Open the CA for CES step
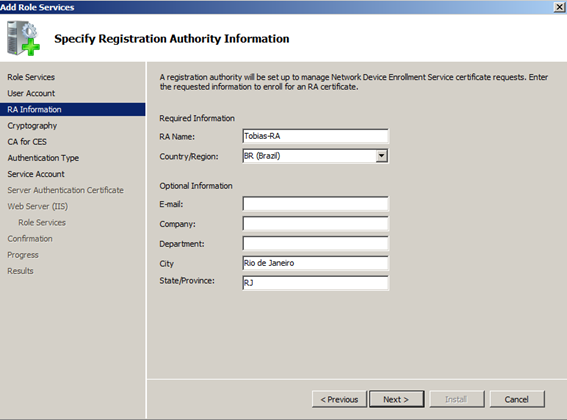567x420 pixels. tap(27, 142)
